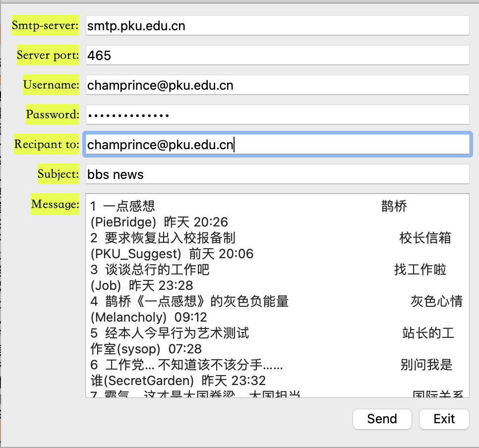479x448 pixels.
Task: Click the highlighted Recipant to label
Action: [x=47, y=144]
